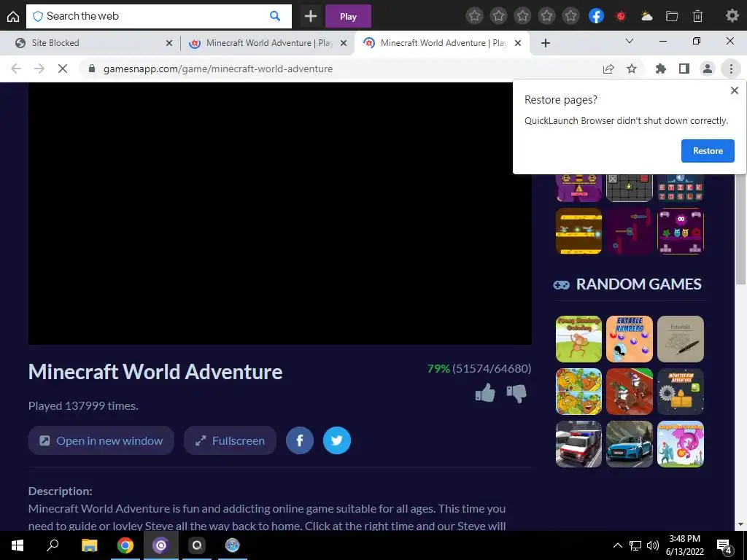
Task: Open the pen sketch game thumbnail
Action: (681, 339)
